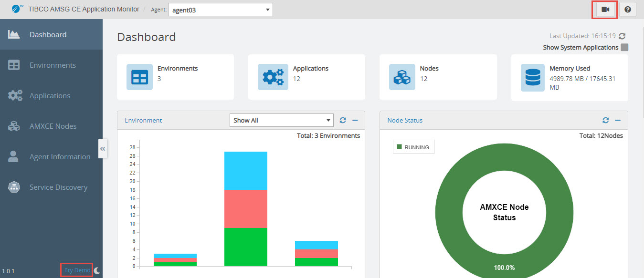Click red segment of tallest bar

[246, 209]
